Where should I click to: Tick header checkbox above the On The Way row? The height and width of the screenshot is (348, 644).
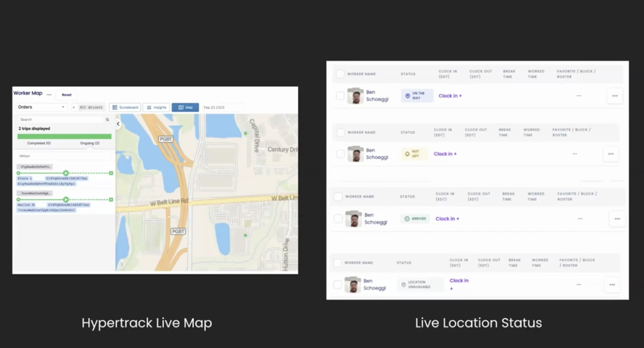340,74
